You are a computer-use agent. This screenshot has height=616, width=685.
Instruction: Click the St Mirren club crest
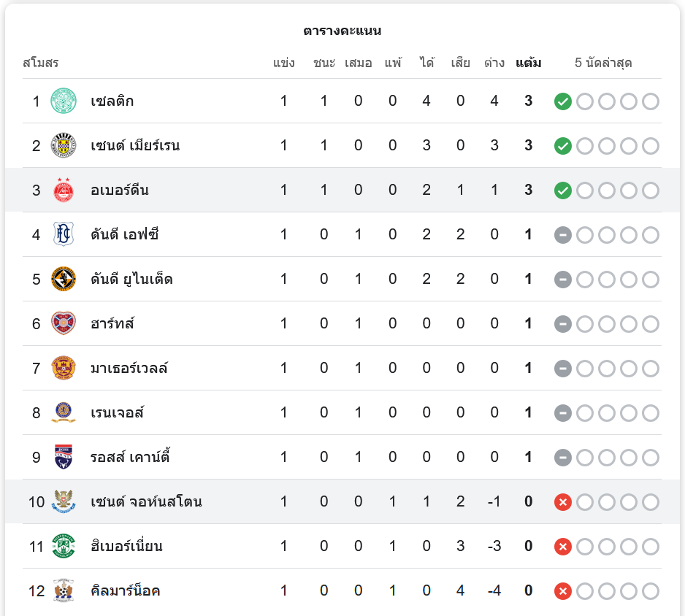coord(64,145)
